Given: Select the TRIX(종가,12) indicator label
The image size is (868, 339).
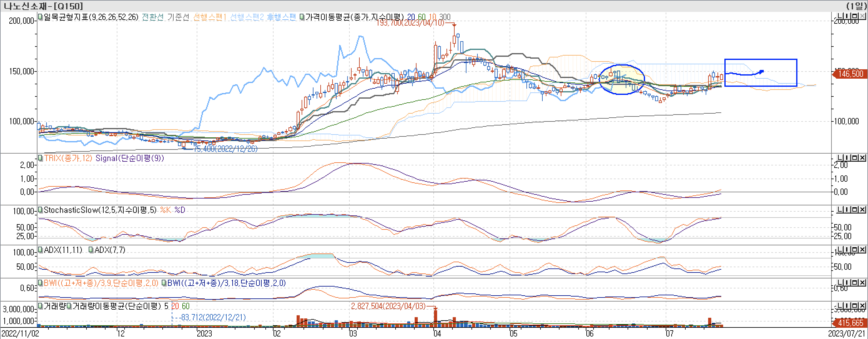Looking at the screenshot, I should [68, 158].
